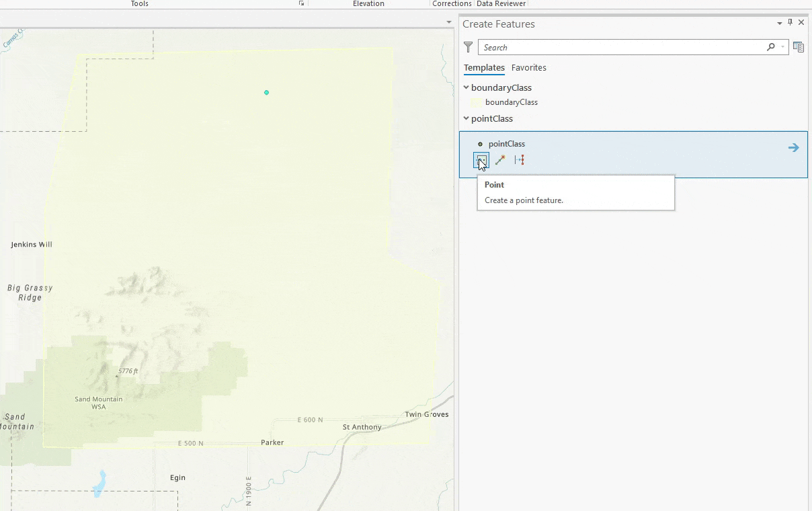Click the search magnifier icon

[x=771, y=47]
